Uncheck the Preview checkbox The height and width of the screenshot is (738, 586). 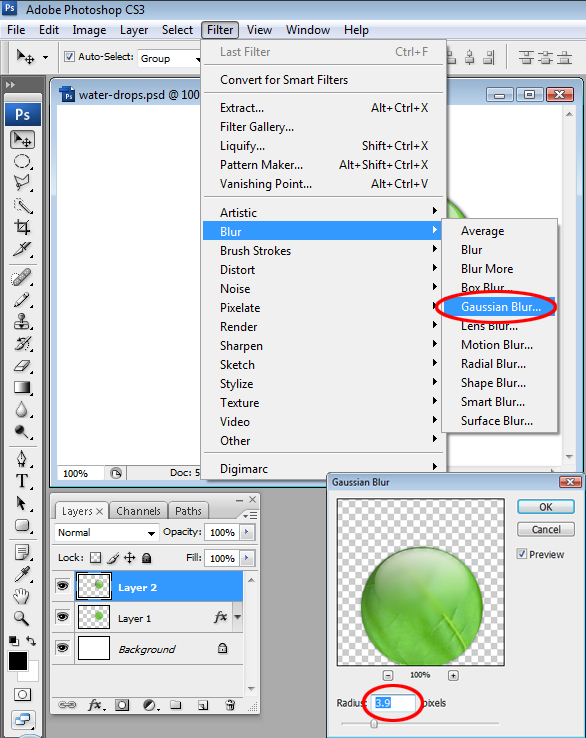pos(522,554)
